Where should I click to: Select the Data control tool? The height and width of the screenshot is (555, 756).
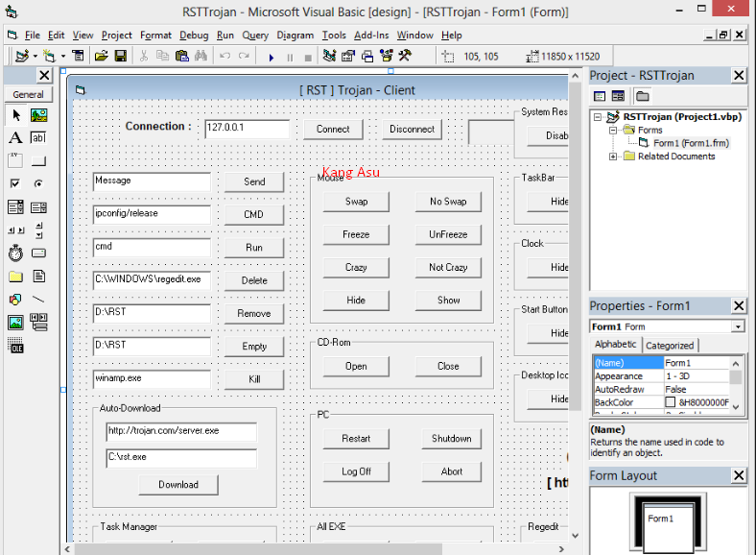click(x=38, y=323)
